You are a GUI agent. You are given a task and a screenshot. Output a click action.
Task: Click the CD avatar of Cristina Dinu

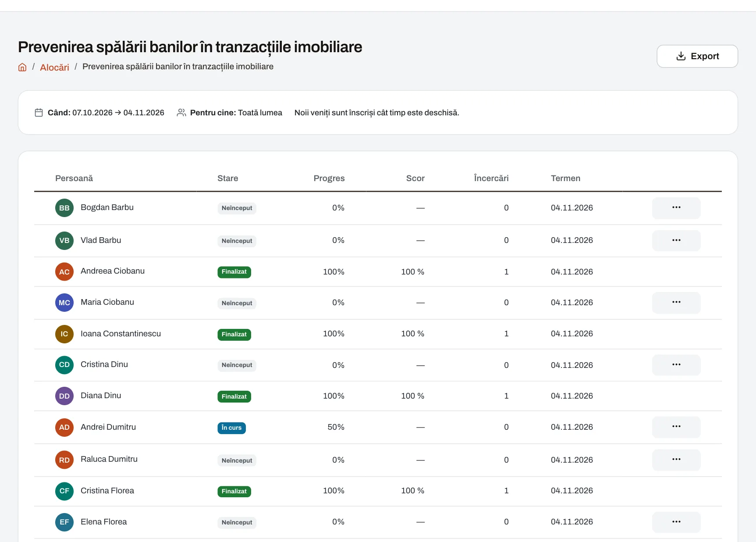[x=64, y=365]
